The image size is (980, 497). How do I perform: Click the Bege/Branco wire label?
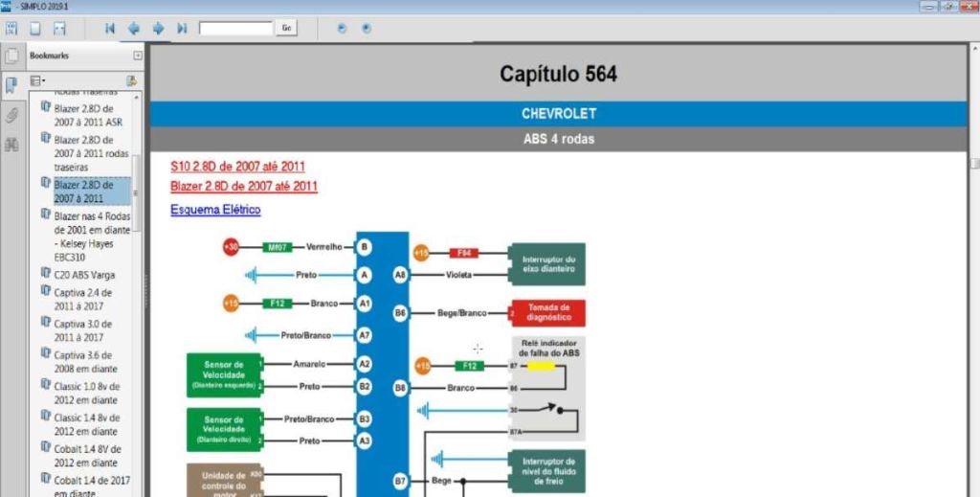click(462, 313)
